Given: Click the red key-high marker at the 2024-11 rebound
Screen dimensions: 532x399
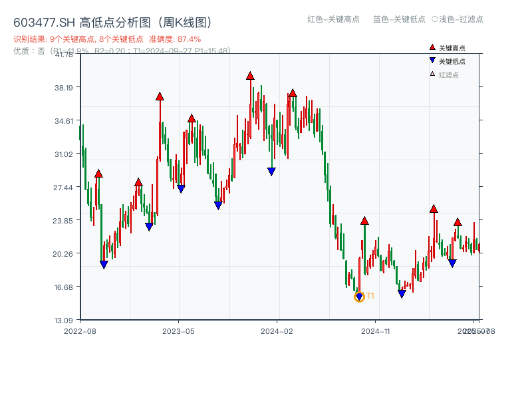Looking at the screenshot, I should tap(364, 221).
